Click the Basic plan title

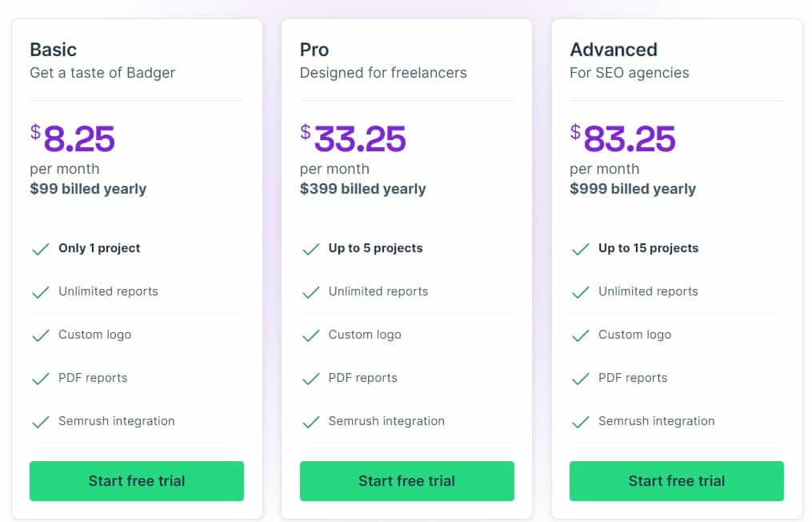55,50
